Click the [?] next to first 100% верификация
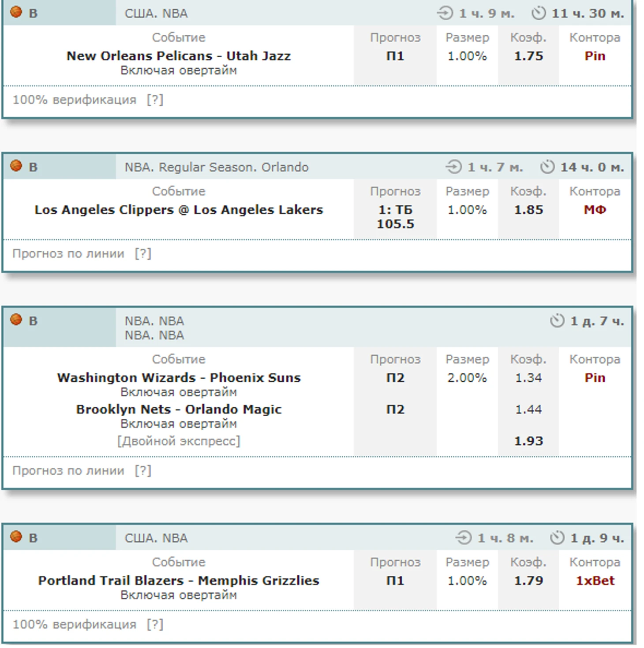 [155, 100]
